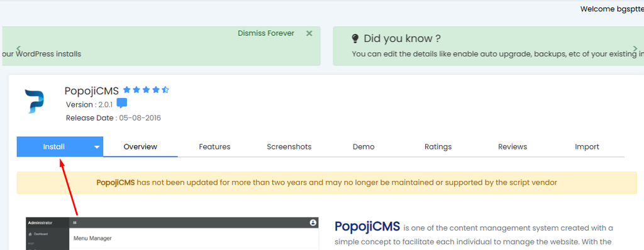Click the Release Date 05-08-2016 text
This screenshot has width=644, height=250.
tap(113, 118)
